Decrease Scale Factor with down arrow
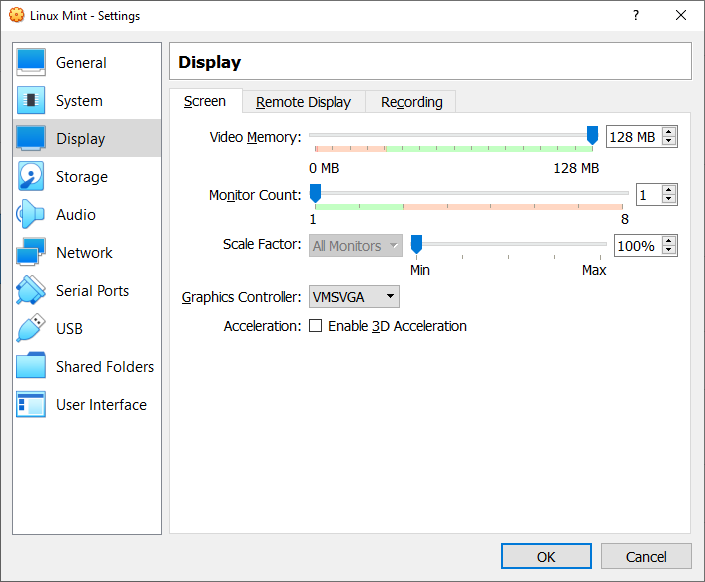 tap(669, 250)
